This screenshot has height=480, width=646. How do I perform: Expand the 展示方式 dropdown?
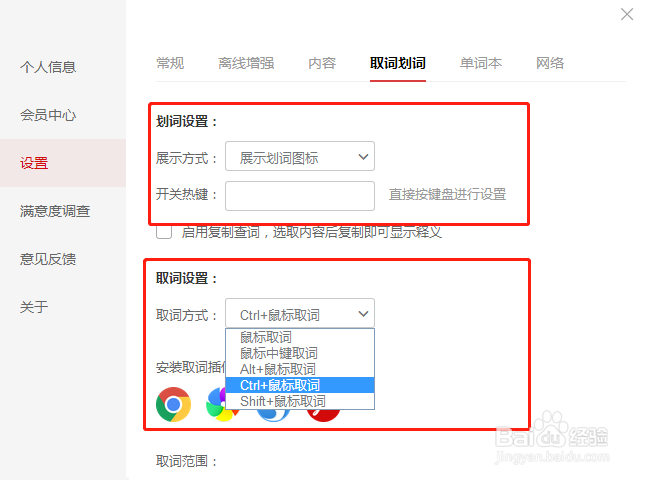[300, 156]
